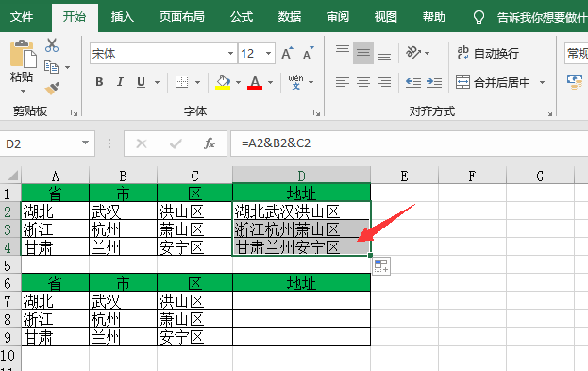Switch to 数据 data tab
The width and height of the screenshot is (588, 371).
pyautogui.click(x=290, y=17)
